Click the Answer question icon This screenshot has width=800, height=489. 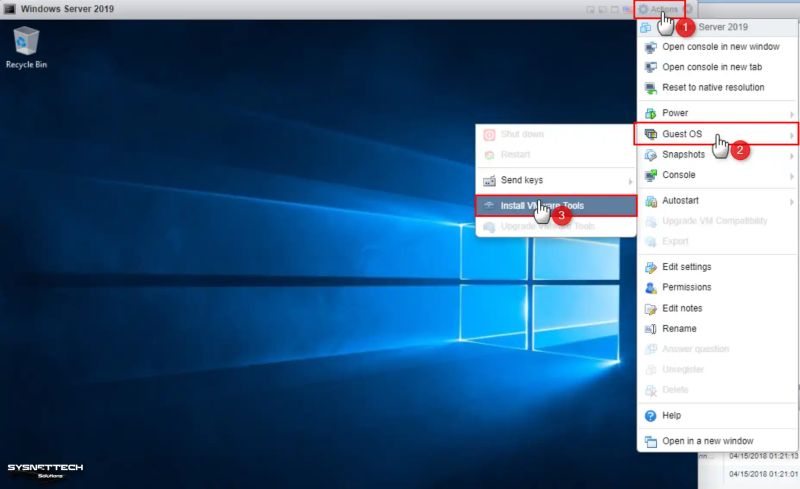point(651,349)
